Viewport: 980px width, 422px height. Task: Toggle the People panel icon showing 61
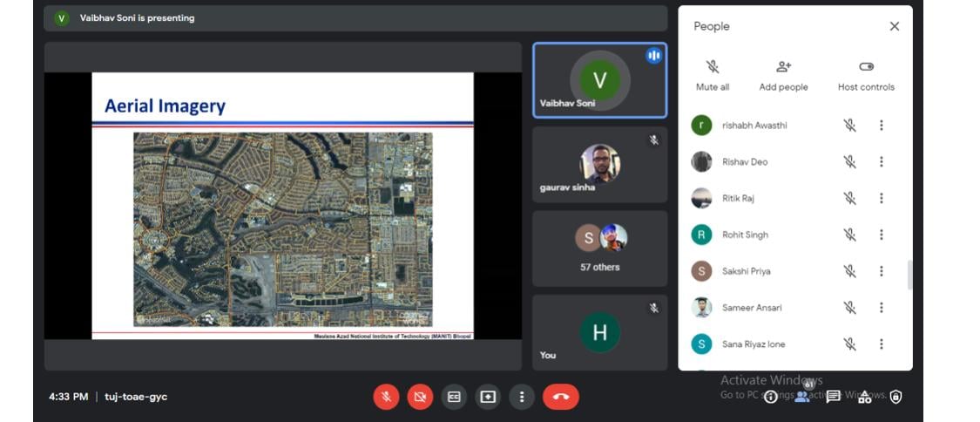pyautogui.click(x=802, y=396)
